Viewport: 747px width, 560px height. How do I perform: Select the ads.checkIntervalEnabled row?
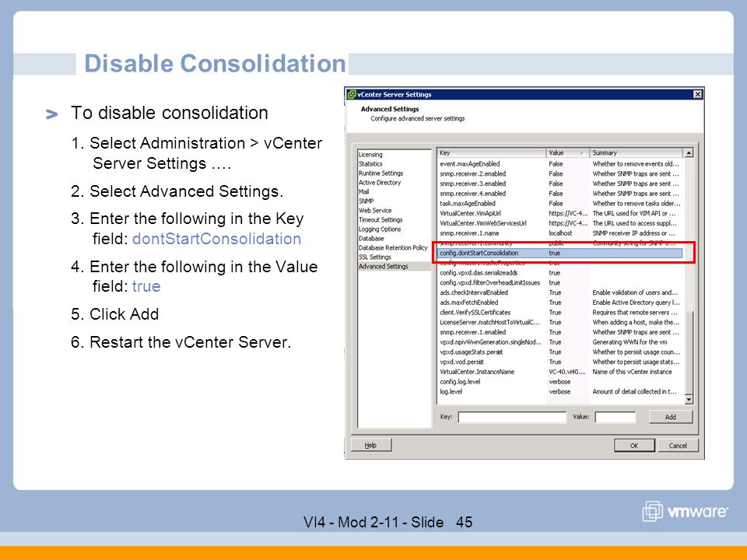coord(560,292)
